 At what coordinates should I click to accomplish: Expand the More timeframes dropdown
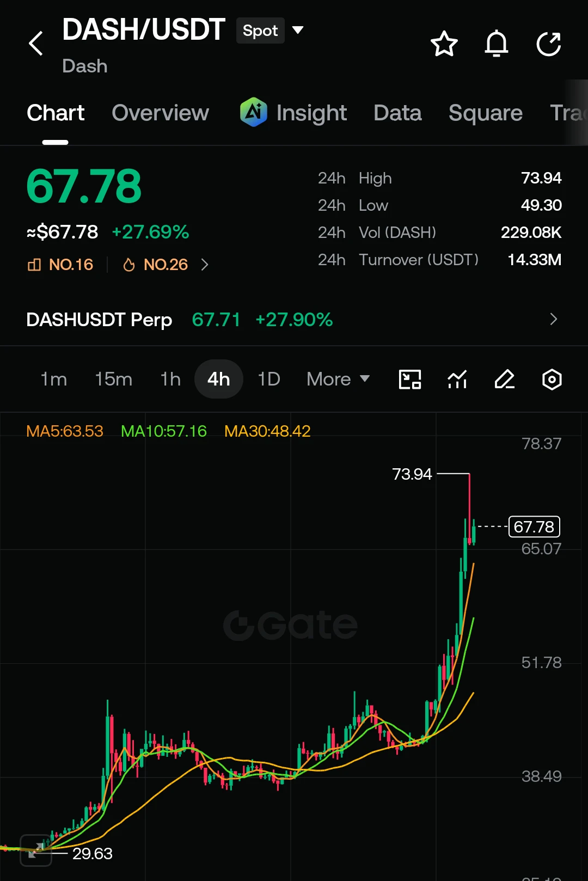click(338, 379)
